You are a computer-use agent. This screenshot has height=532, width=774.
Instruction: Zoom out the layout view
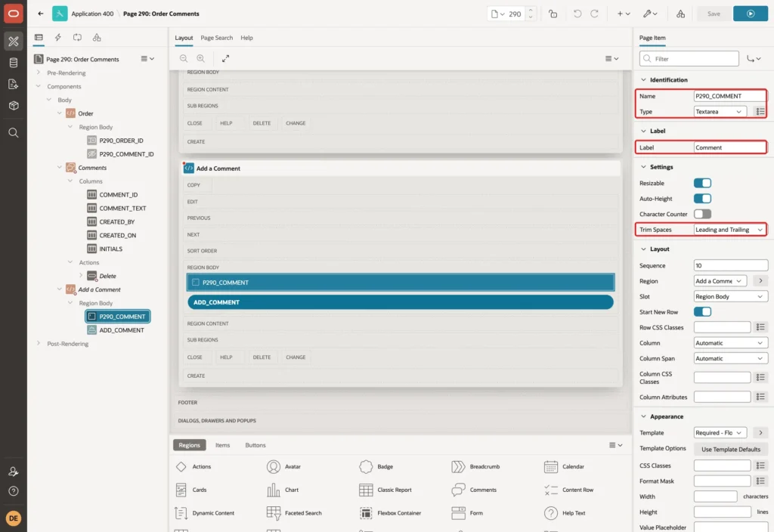coord(184,59)
